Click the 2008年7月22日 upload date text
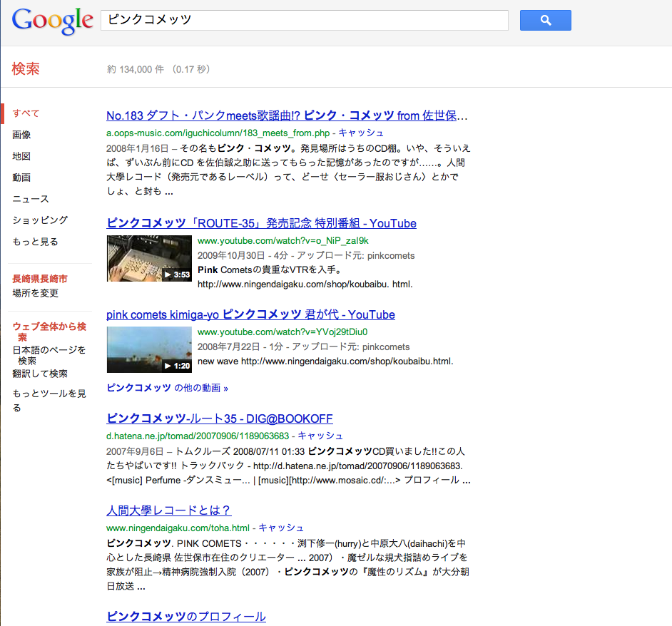The height and width of the screenshot is (626, 672). point(228,347)
